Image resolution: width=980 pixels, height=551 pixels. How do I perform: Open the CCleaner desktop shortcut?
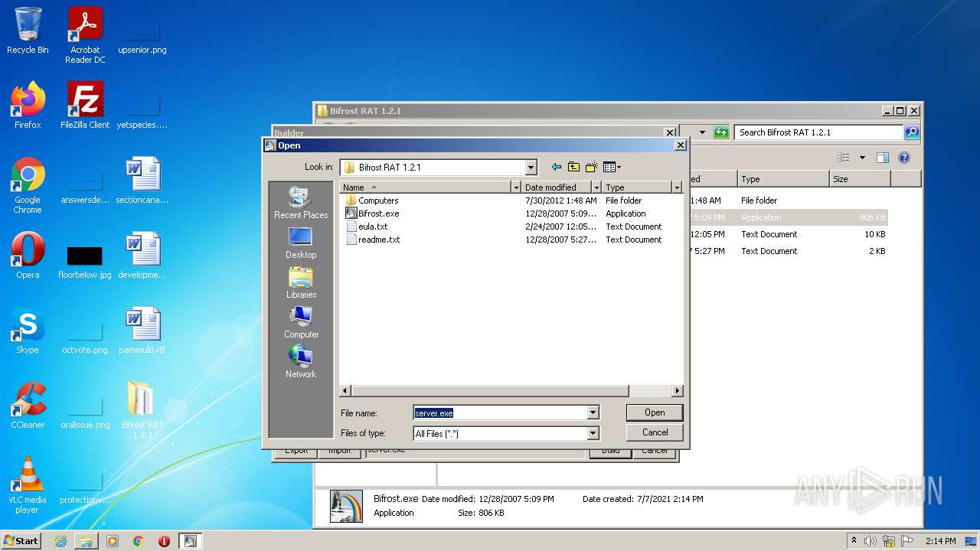coord(28,405)
